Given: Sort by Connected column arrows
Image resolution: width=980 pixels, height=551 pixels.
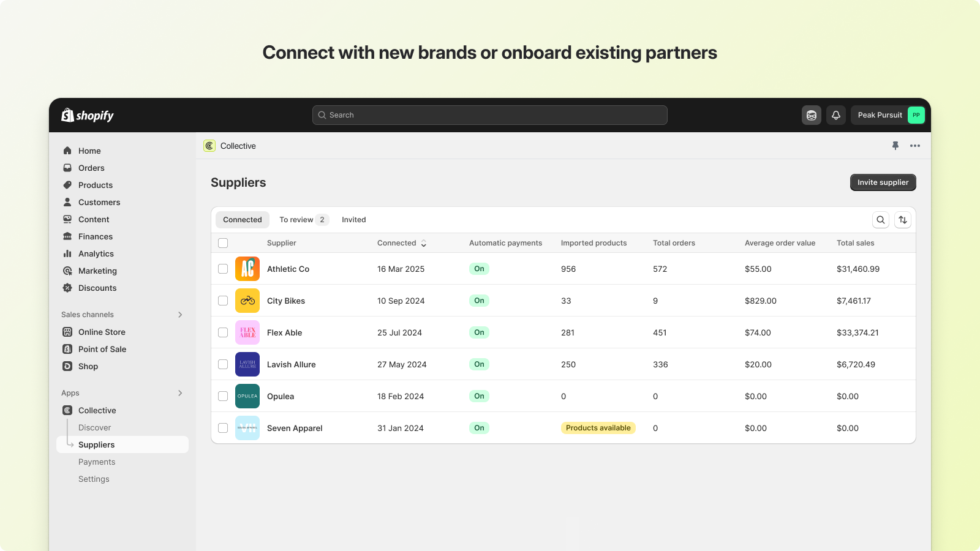Looking at the screenshot, I should coord(423,243).
